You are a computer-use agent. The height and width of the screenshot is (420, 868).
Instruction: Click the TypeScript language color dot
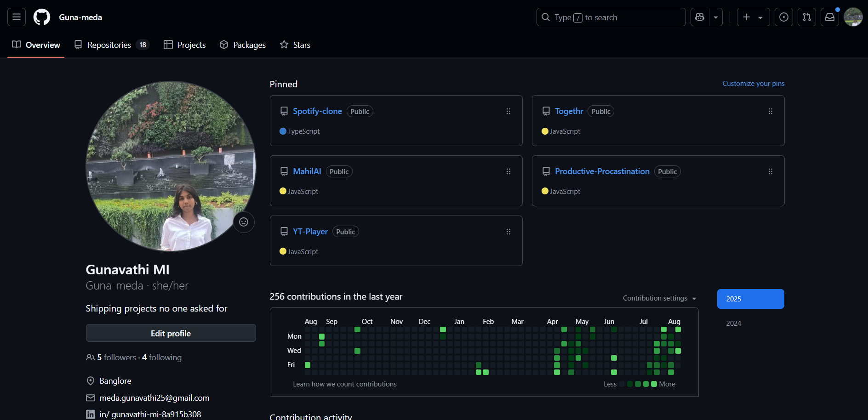(x=283, y=131)
